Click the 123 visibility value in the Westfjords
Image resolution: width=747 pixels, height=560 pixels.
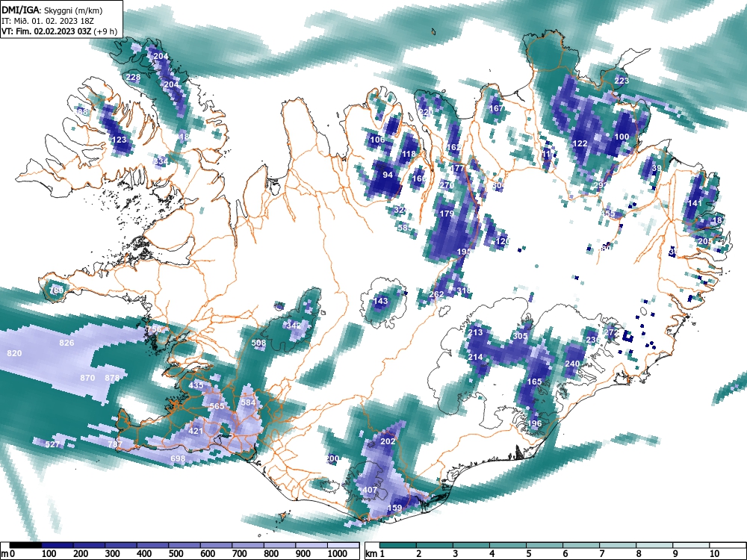pos(119,140)
